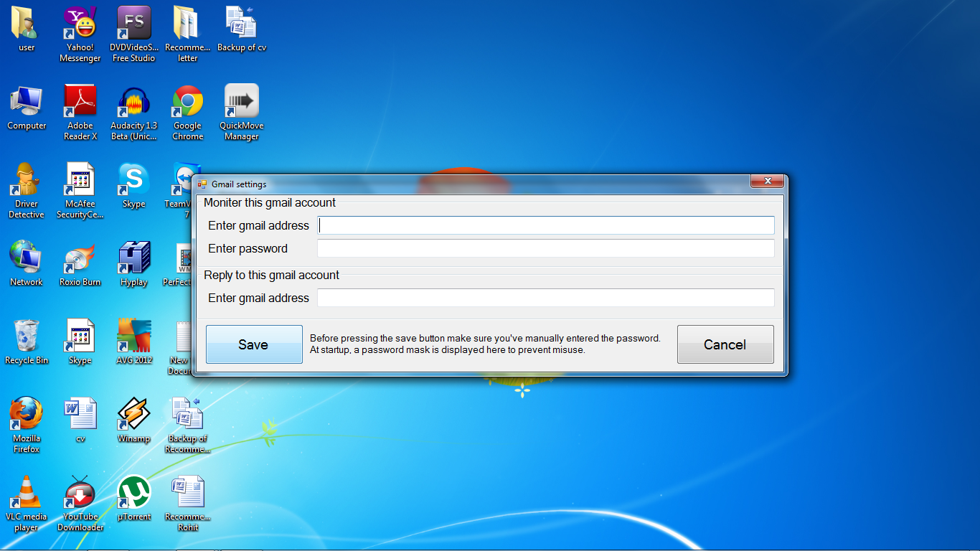Focus the monitored gmail address field
Image resolution: width=980 pixels, height=551 pixels.
tap(546, 225)
